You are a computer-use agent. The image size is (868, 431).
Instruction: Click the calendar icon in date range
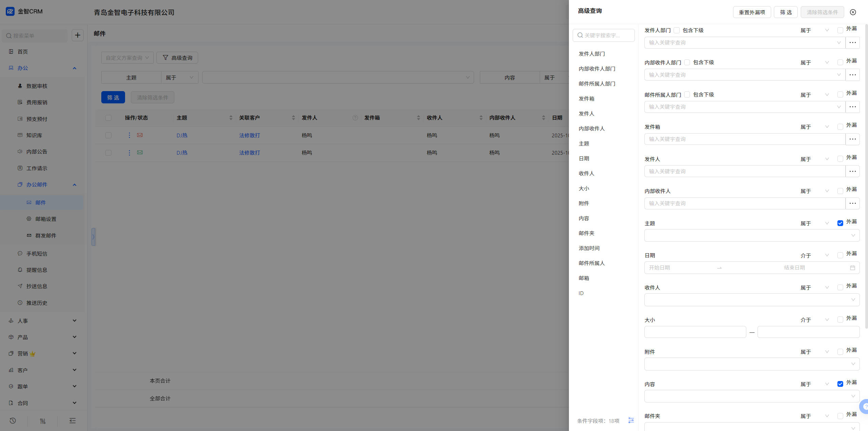point(852,268)
